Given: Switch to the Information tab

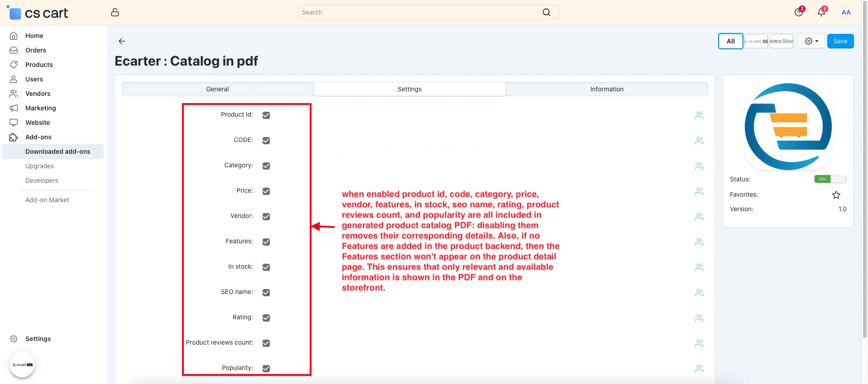Looking at the screenshot, I should (606, 89).
